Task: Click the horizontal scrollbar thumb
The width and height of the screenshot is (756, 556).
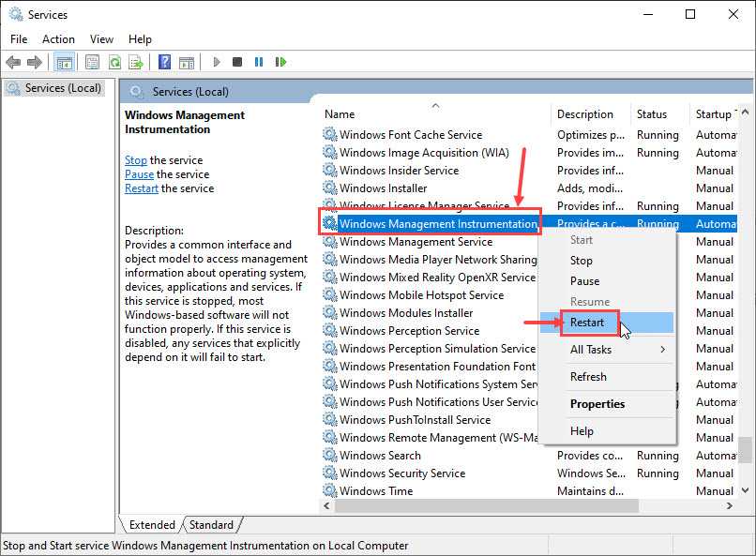Action: (487, 506)
